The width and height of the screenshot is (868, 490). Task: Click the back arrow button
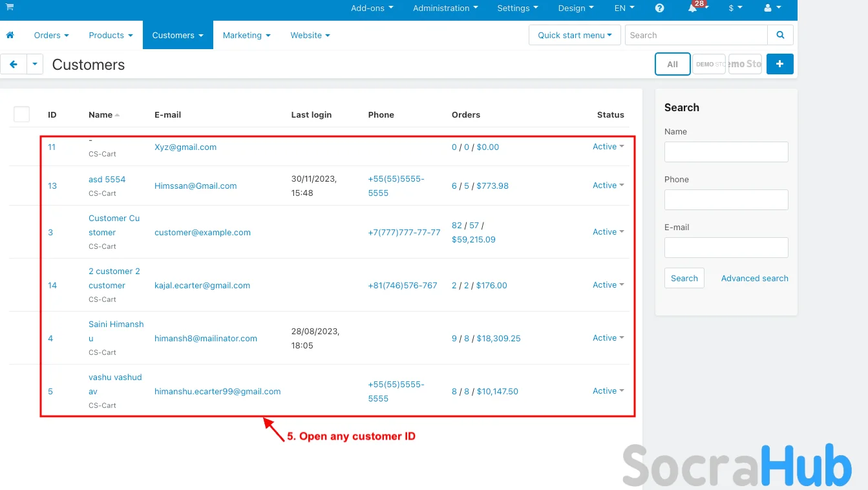pyautogui.click(x=14, y=65)
